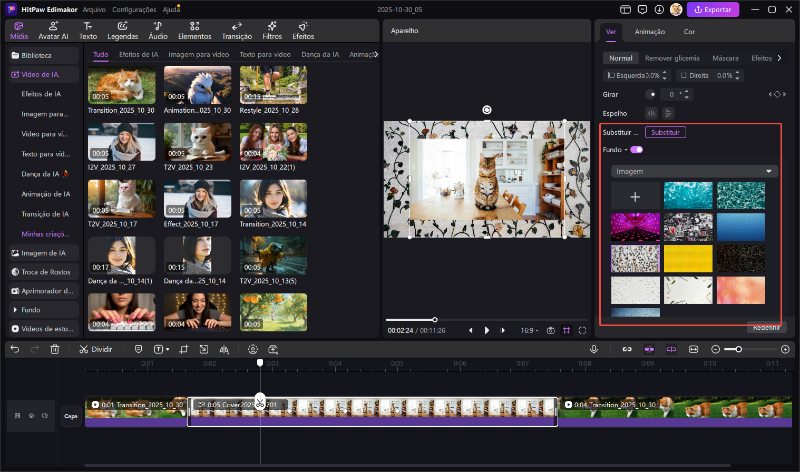Click the mirror flip icon in timeline toolbar
Image resolution: width=800 pixels, height=472 pixels.
tap(224, 349)
